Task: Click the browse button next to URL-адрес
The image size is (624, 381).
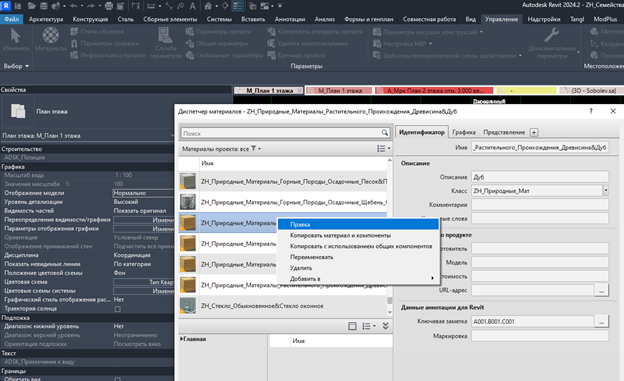Action: tap(601, 291)
